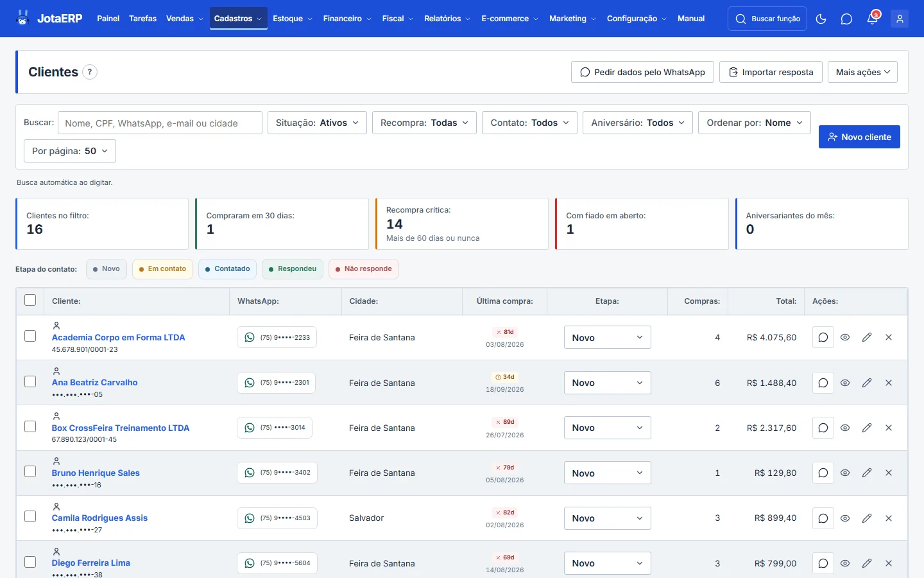
Task: Open WhatsApp chat for Academia Corpo em Forma
Action: pyautogui.click(x=277, y=337)
